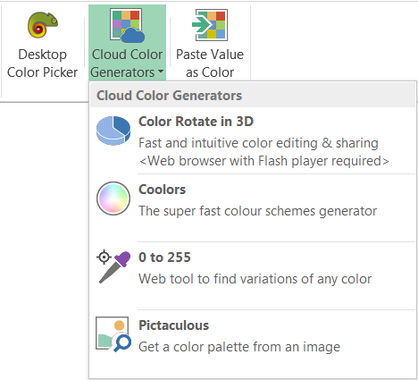The height and width of the screenshot is (380, 418).
Task: Select the 0 to 255 menu entry
Action: tap(253, 276)
